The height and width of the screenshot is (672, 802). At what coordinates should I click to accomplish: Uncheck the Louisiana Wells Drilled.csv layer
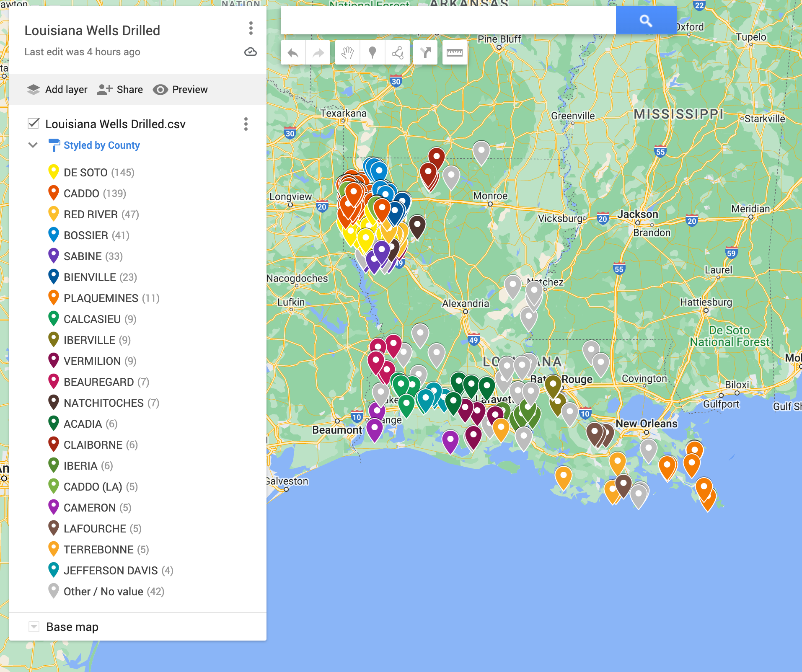(34, 124)
